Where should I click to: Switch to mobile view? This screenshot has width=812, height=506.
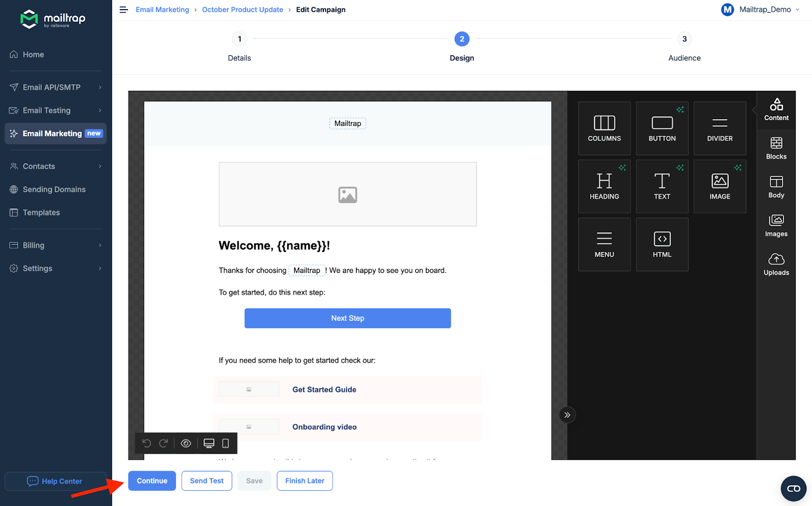click(226, 443)
